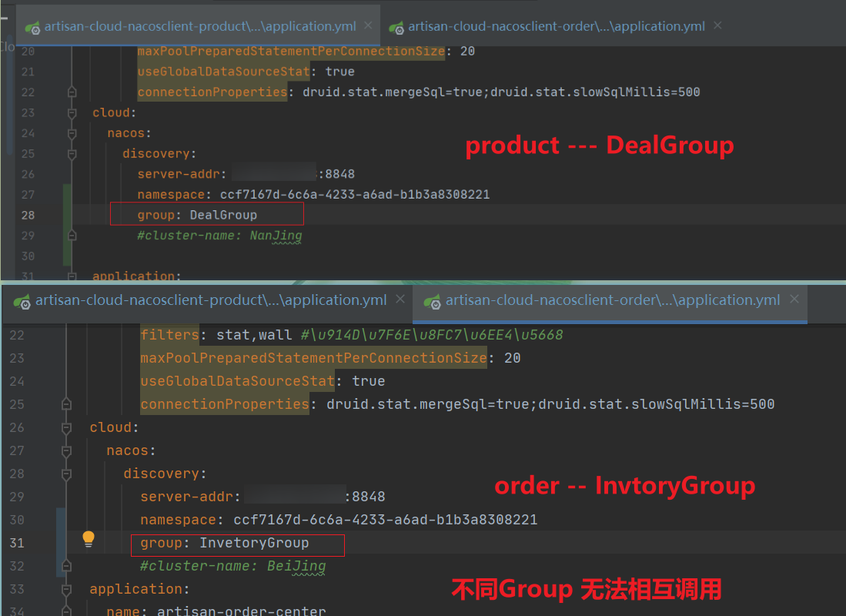Click connectionProperties key on line 25 lower editor
Screen dimensions: 846x616
tap(225, 404)
